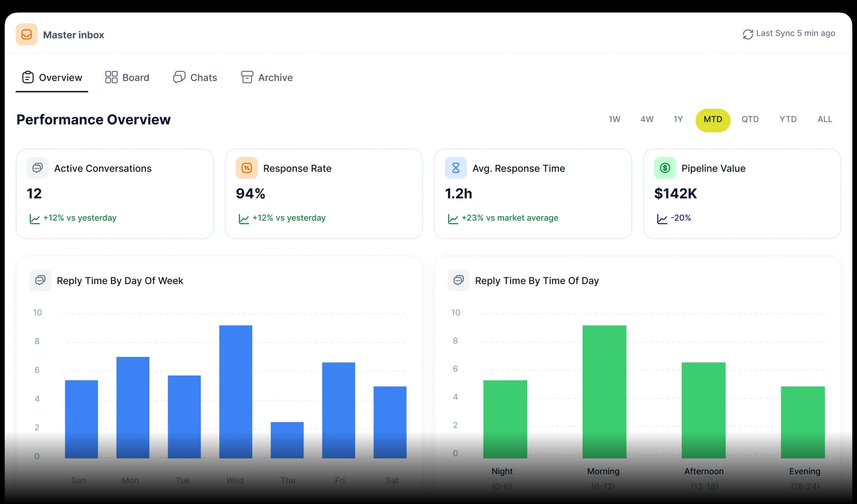Click the percentage icon on Response Rate card

pyautogui.click(x=247, y=168)
